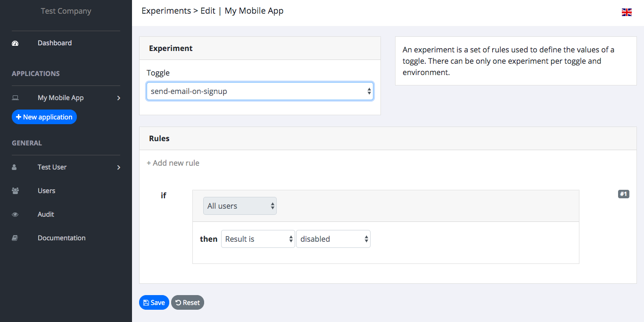Screen dimensions: 644x322
Task: Click the My Mobile App breadcrumb title
Action: pos(254,10)
